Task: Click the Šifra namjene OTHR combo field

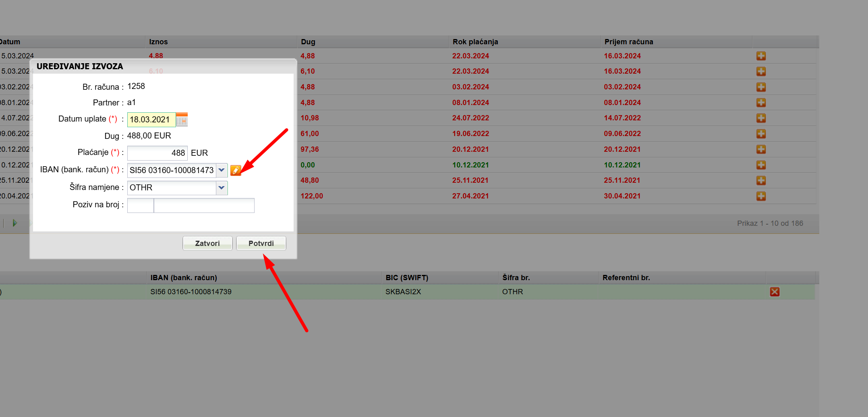Action: pyautogui.click(x=172, y=188)
